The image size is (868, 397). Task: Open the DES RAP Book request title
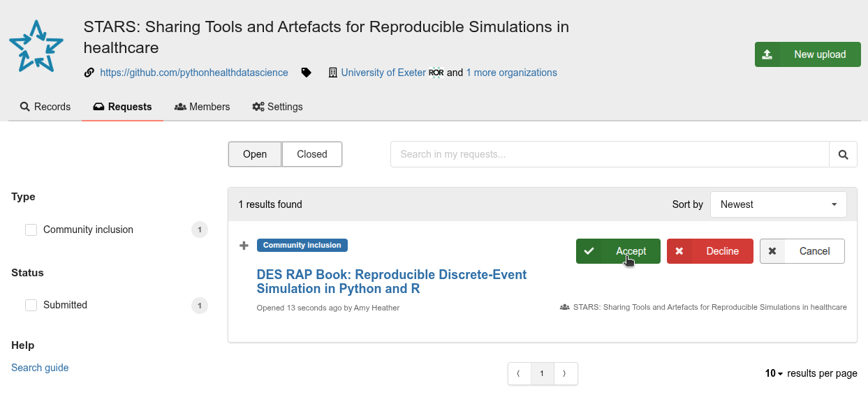[391, 281]
